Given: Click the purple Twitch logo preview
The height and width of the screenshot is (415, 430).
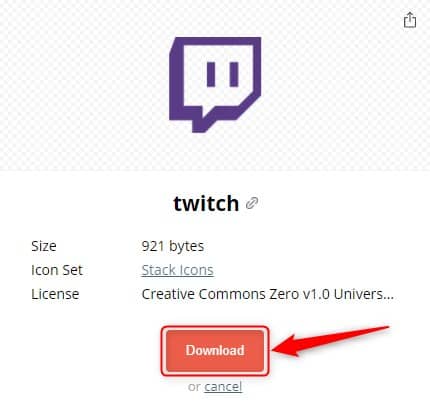Looking at the screenshot, I should [215, 85].
